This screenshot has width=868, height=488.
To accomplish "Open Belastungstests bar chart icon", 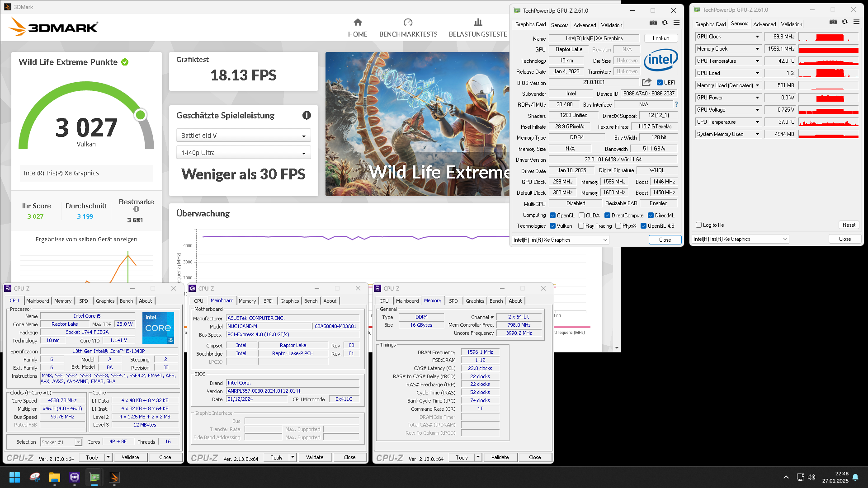I will 478,22.
